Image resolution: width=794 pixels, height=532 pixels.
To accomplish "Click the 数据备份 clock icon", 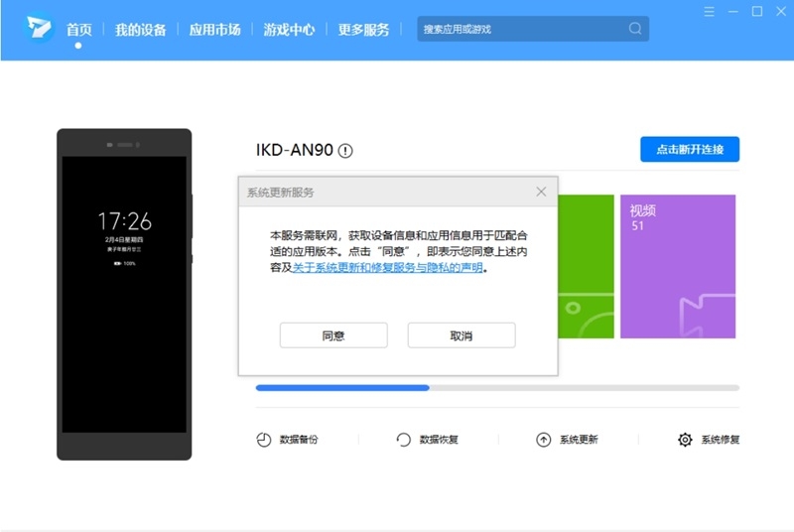I will point(264,440).
